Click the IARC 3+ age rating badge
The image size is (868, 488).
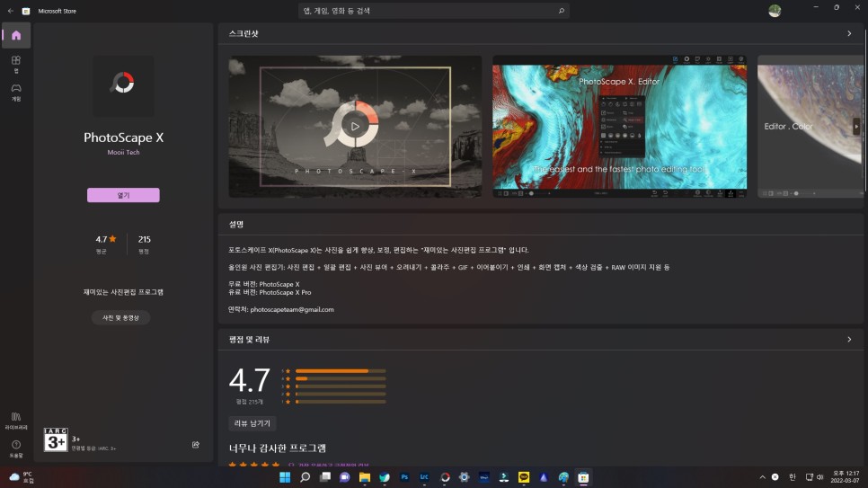(x=56, y=439)
